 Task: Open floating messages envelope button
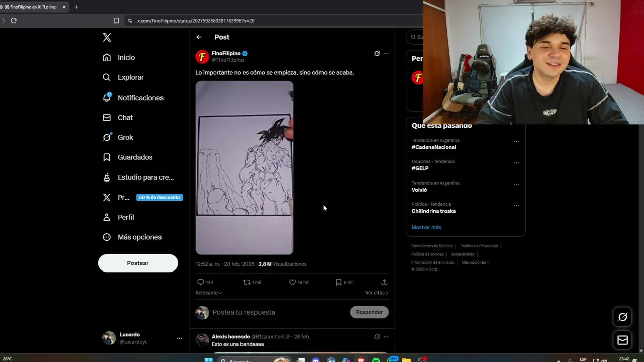[623, 340]
